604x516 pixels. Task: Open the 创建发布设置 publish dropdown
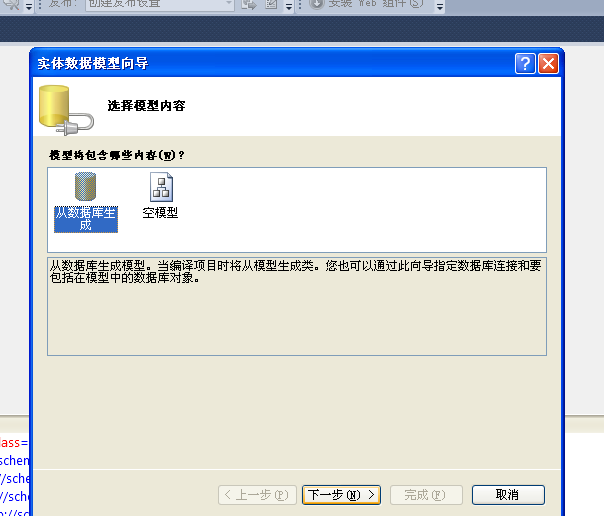(159, 5)
